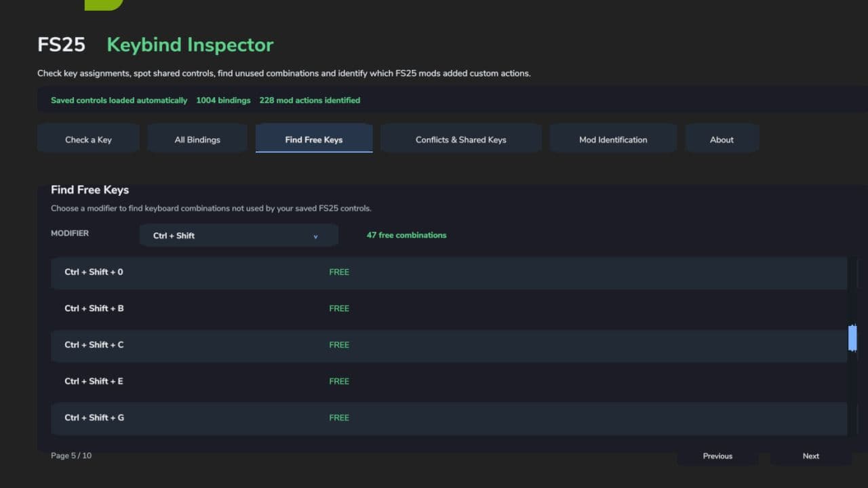Open the About tab
This screenshot has height=488, width=868.
tap(722, 139)
